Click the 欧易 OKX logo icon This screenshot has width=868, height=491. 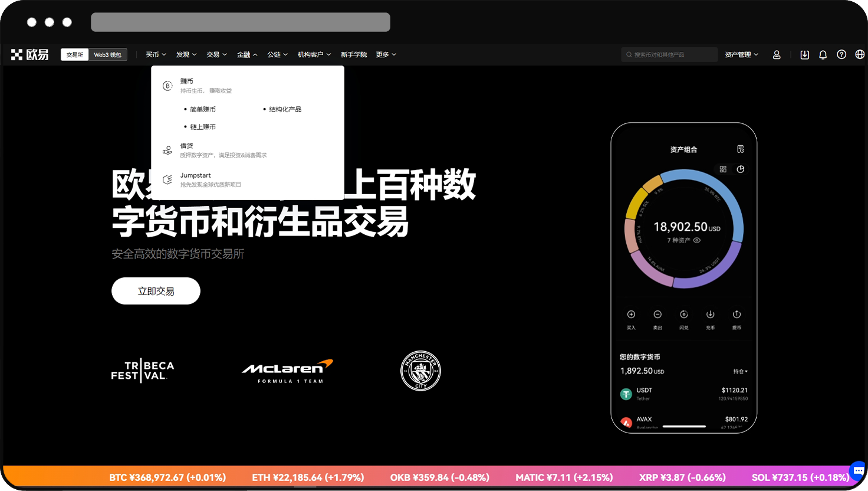pyautogui.click(x=17, y=54)
